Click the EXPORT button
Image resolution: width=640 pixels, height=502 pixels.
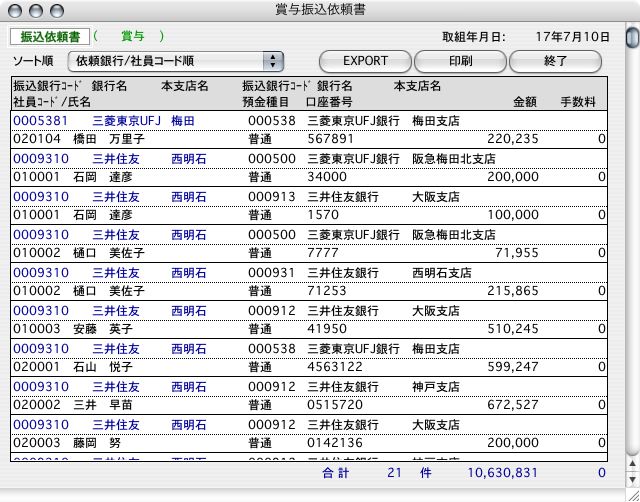coord(365,61)
